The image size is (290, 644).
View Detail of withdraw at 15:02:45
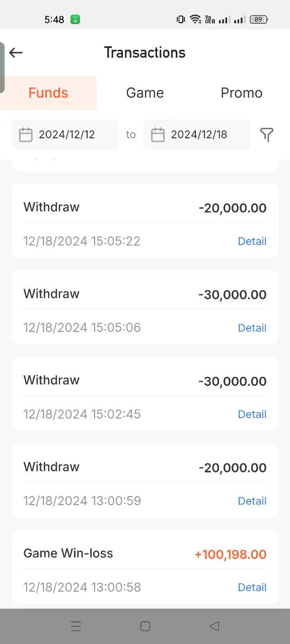point(252,414)
